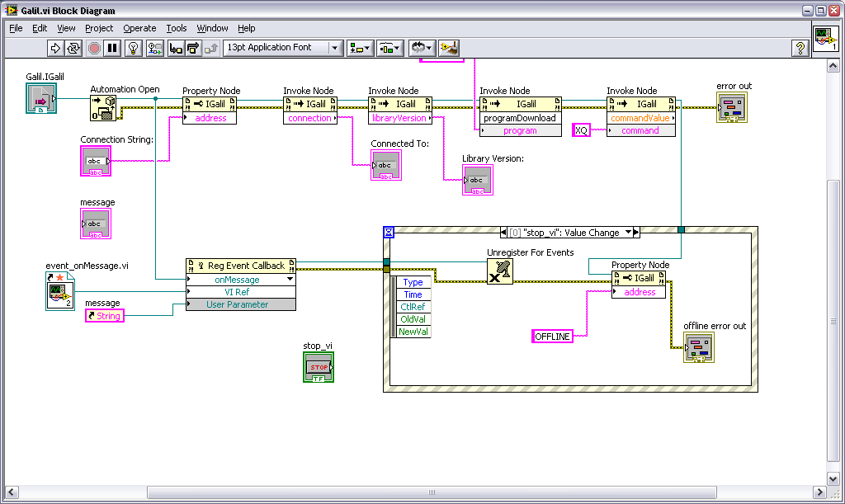Click the Context Help question mark
845x504 pixels.
click(800, 48)
